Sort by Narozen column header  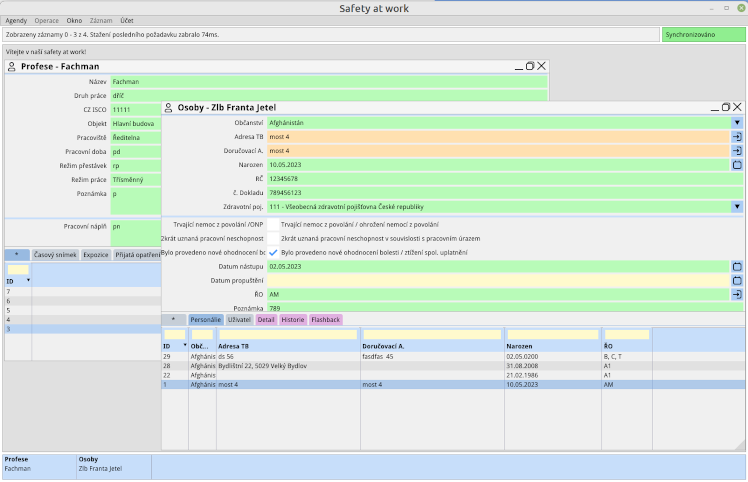pos(519,346)
